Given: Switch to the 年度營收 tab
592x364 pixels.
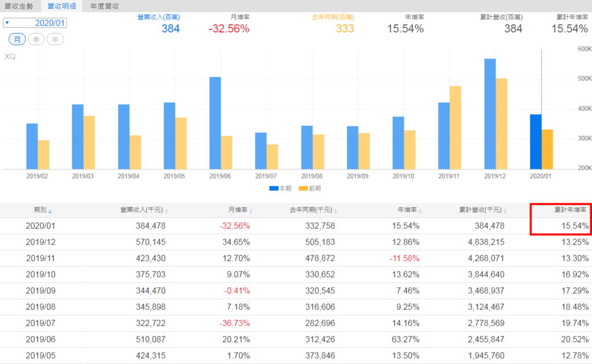Looking at the screenshot, I should 105,6.
